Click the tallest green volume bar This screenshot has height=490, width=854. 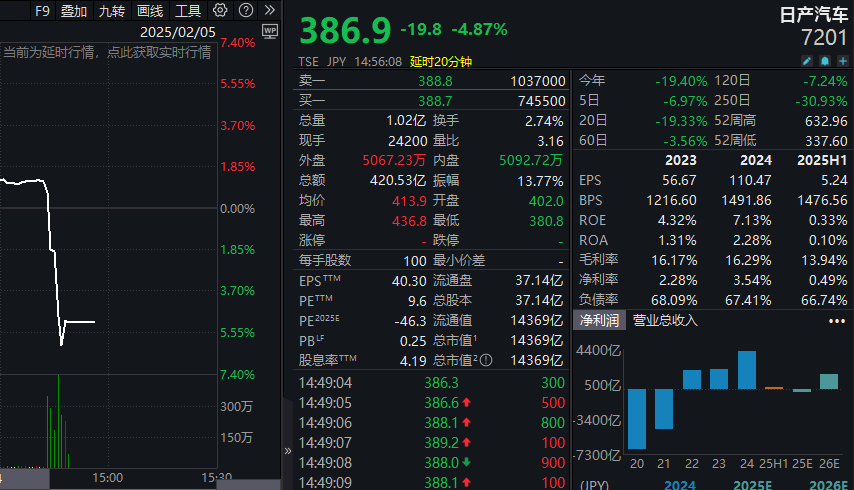58,421
